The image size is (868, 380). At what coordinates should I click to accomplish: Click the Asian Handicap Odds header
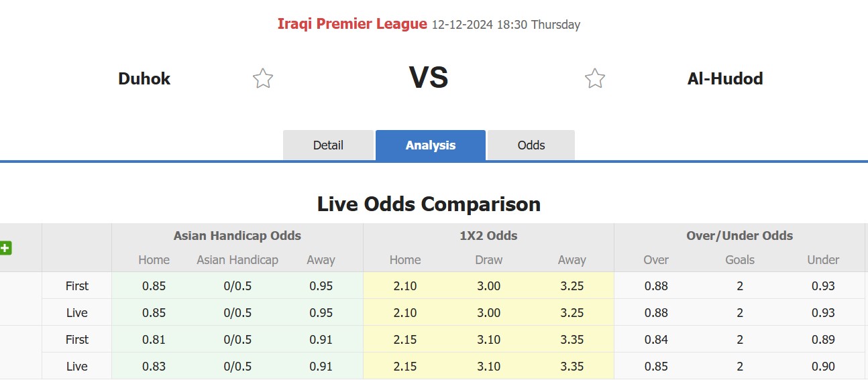point(237,236)
